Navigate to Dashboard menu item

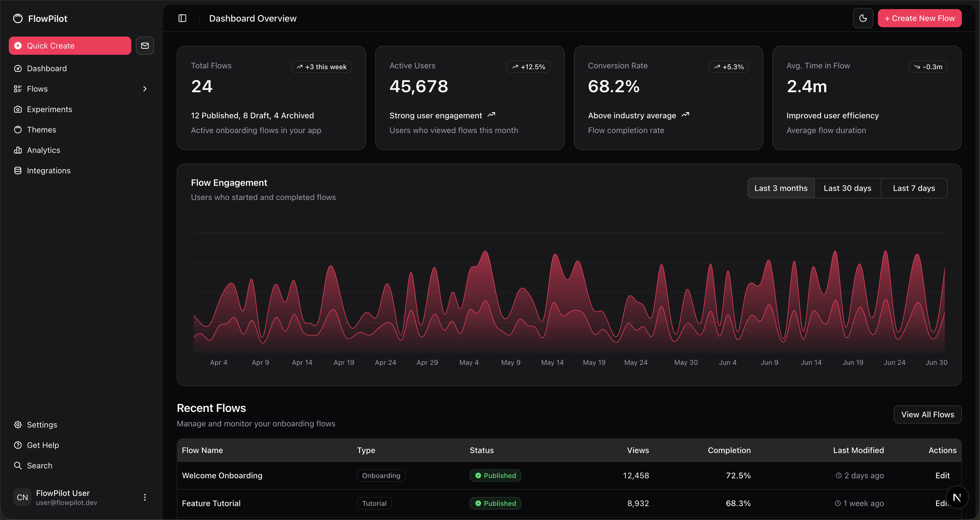coord(47,68)
